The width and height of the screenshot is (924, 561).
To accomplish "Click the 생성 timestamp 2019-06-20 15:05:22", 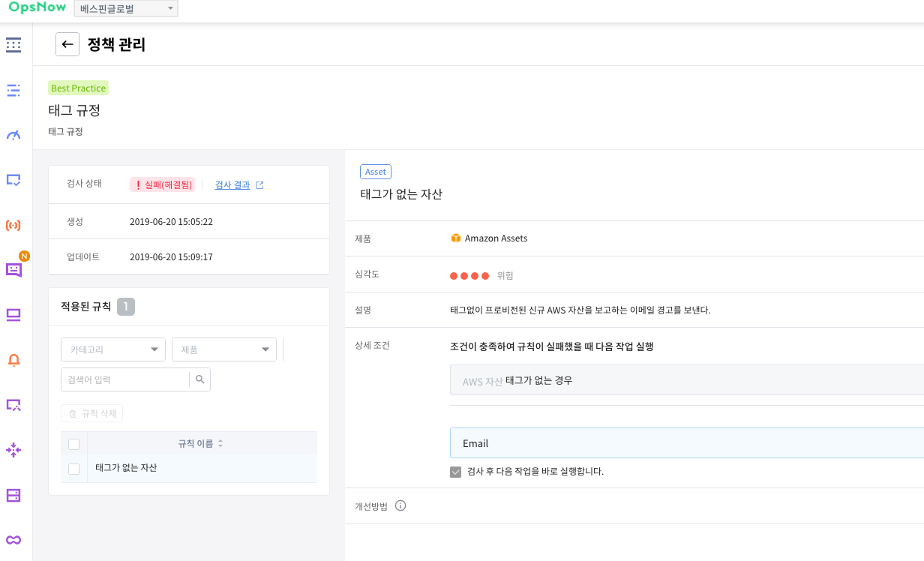I will 172,222.
